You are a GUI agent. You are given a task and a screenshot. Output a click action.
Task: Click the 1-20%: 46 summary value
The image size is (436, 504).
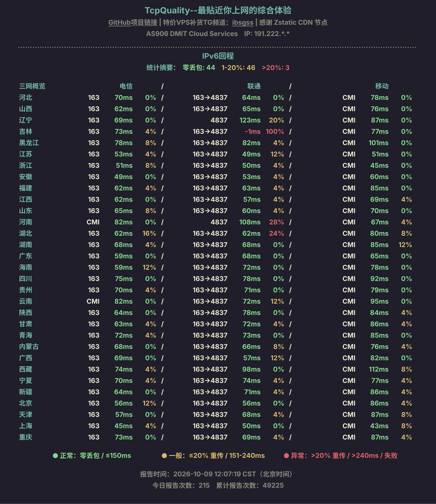tap(238, 67)
